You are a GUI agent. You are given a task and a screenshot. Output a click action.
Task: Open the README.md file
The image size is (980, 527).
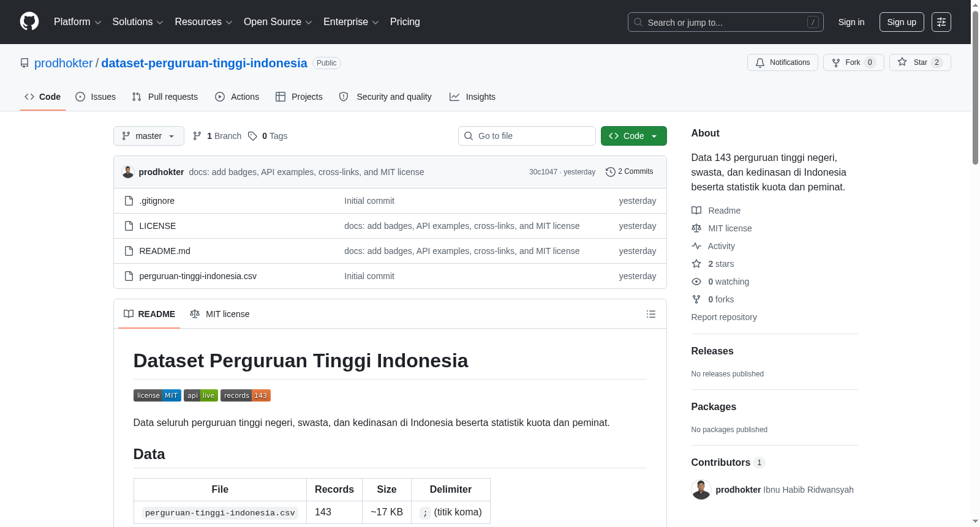coord(165,251)
